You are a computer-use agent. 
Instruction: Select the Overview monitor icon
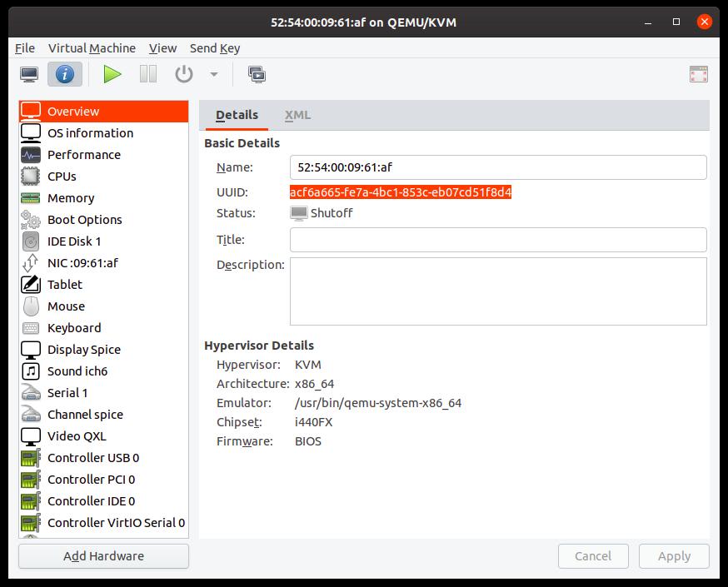coord(31,112)
